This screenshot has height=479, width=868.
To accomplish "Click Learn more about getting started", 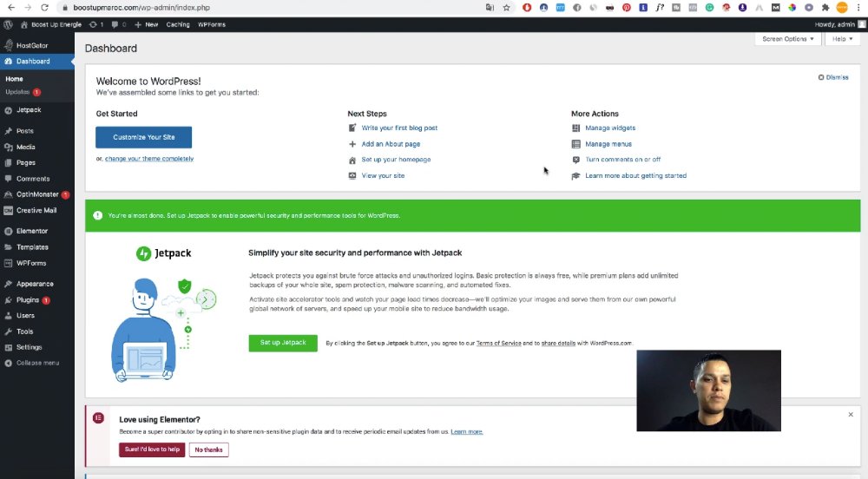I will pyautogui.click(x=635, y=175).
